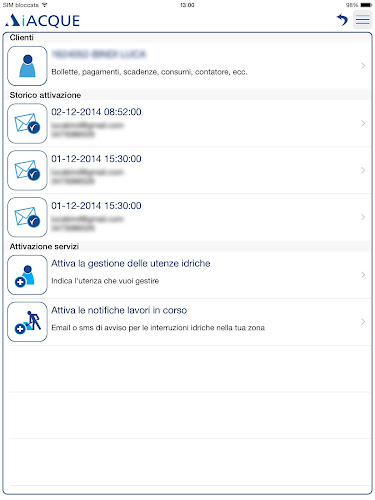This screenshot has width=375, height=500.
Task: Open the hamburger menu
Action: 362,20
